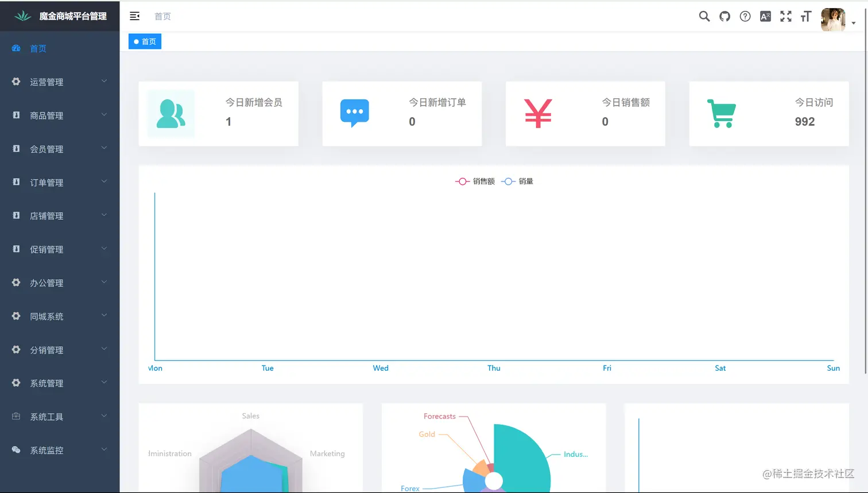Screen dimensions: 868x493
Task: Click the toolbox icon beside 系统工具
Action: pyautogui.click(x=16, y=416)
